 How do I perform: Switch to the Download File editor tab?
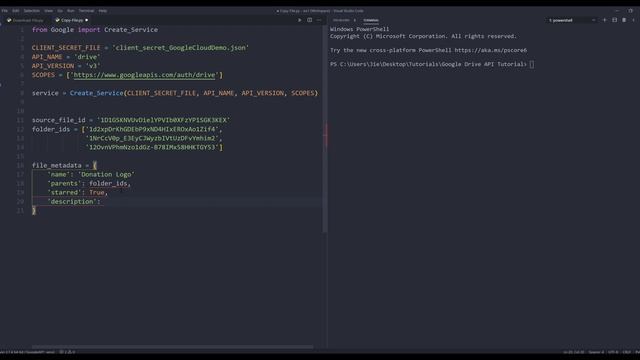tap(25, 20)
